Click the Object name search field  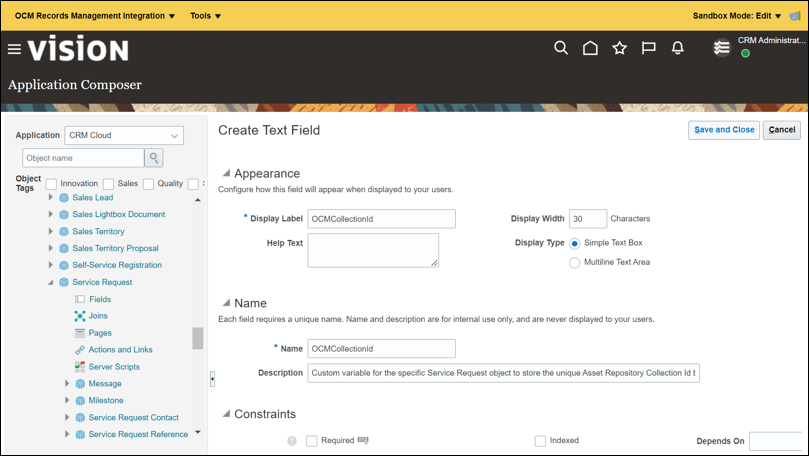click(83, 158)
